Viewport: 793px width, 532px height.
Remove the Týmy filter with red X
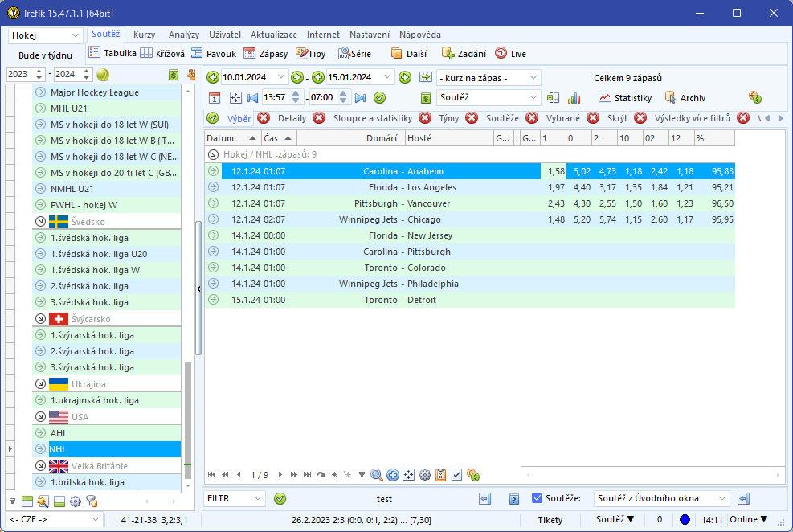tap(472, 118)
